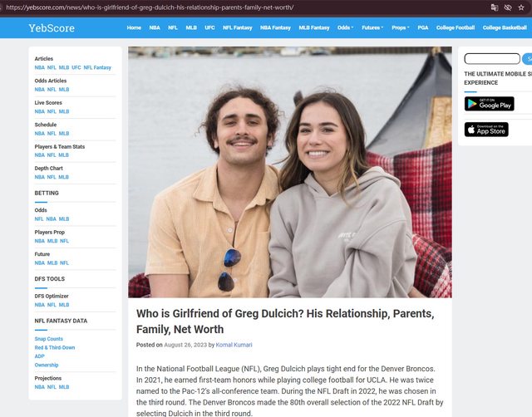Open the Snap Counts fantasy data link
The width and height of the screenshot is (532, 417).
click(48, 339)
